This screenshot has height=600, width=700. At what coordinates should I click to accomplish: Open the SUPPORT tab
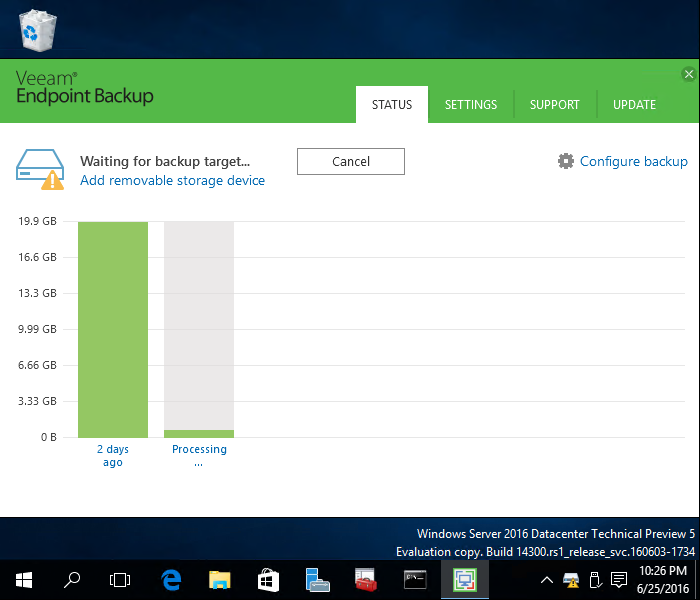(554, 104)
